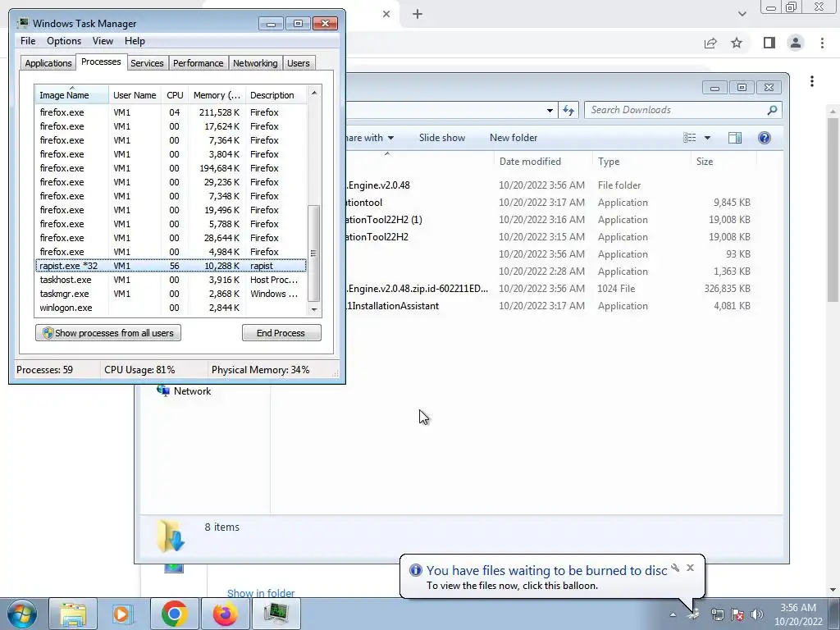Refresh the Explorer address bar location
The image size is (840, 630).
coord(568,111)
